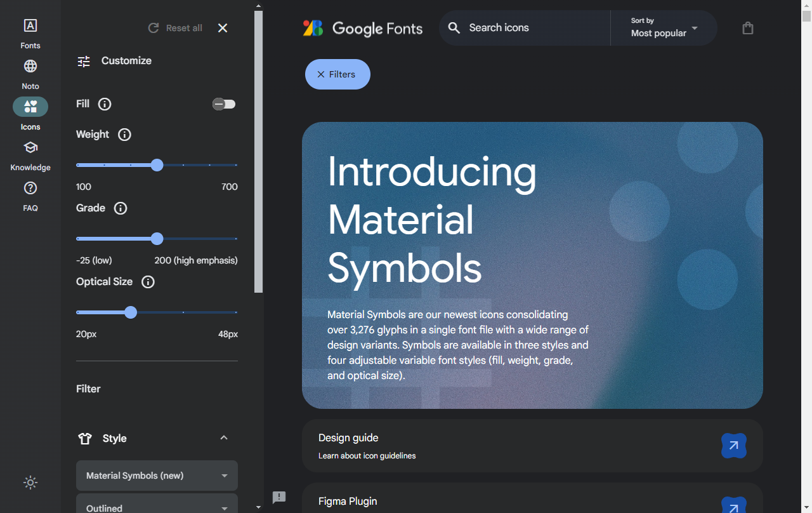
Task: Toggle the Fill switch
Action: click(x=224, y=104)
